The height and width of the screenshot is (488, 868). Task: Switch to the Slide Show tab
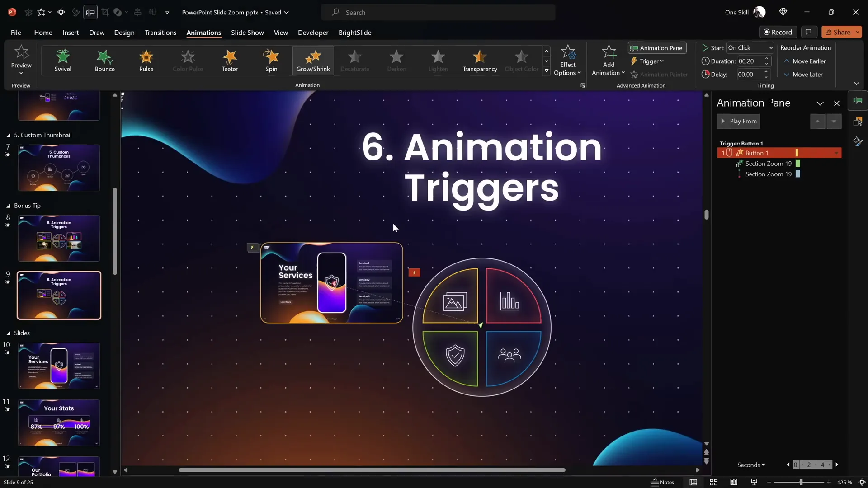(247, 33)
